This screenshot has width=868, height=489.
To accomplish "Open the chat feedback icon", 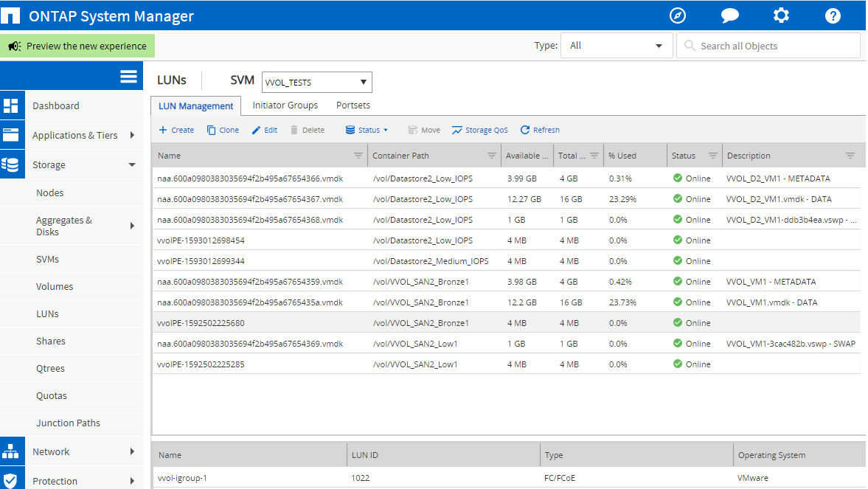I will 729,15.
